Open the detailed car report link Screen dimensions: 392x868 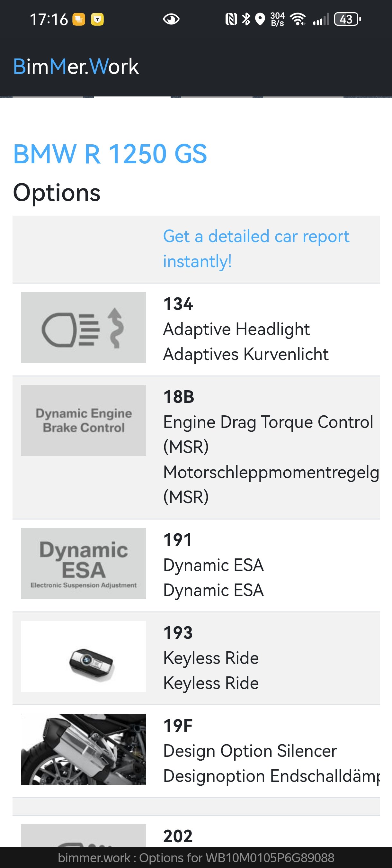click(x=256, y=249)
